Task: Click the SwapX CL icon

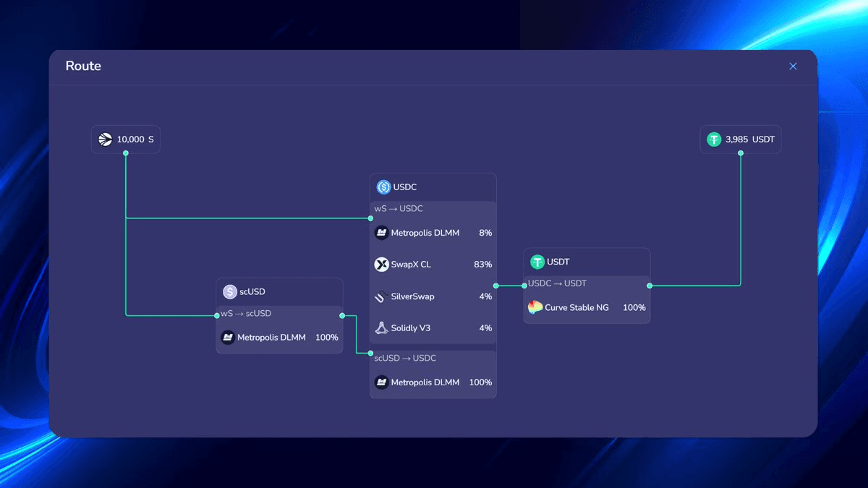Action: [381, 265]
